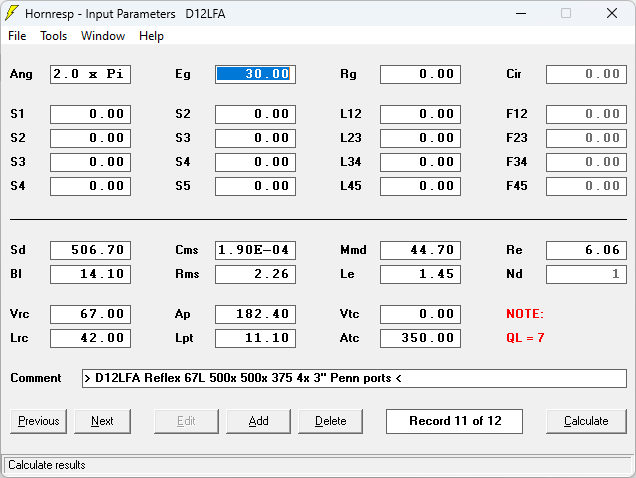Click the F23 input field
This screenshot has height=478, width=636.
point(586,138)
